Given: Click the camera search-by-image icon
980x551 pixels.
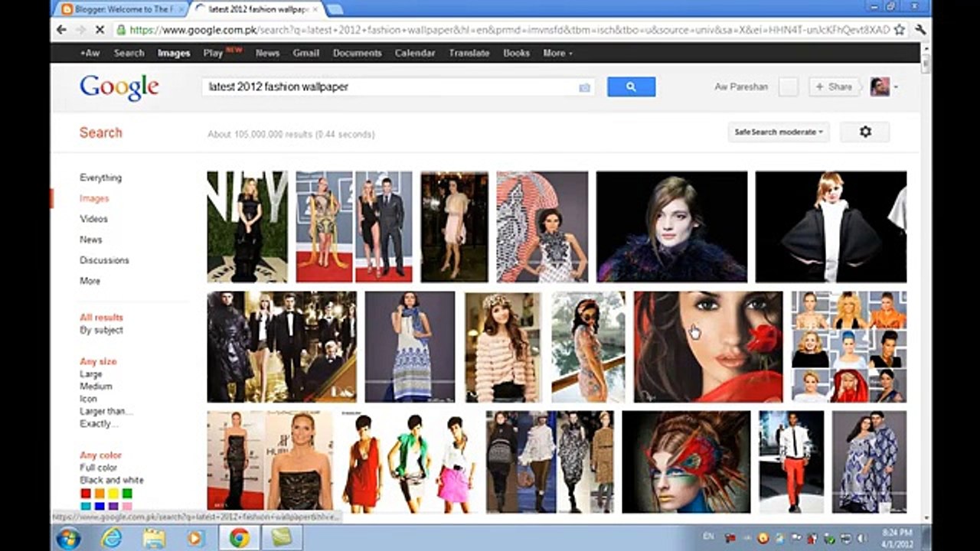Looking at the screenshot, I should (584, 87).
